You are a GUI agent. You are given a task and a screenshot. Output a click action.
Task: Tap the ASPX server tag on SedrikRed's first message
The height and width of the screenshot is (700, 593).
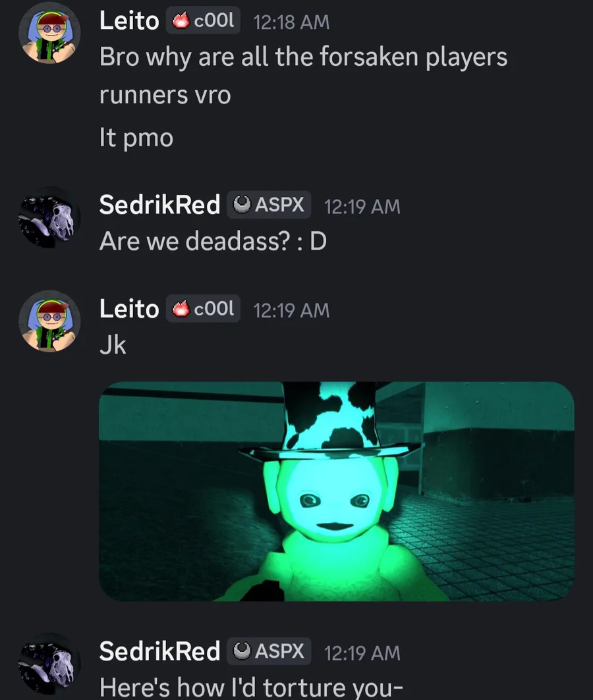[x=269, y=205]
